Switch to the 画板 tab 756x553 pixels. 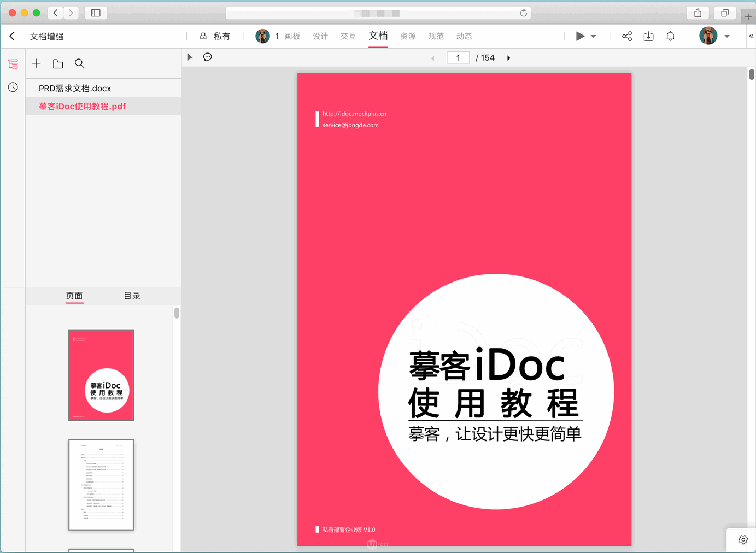(x=292, y=36)
